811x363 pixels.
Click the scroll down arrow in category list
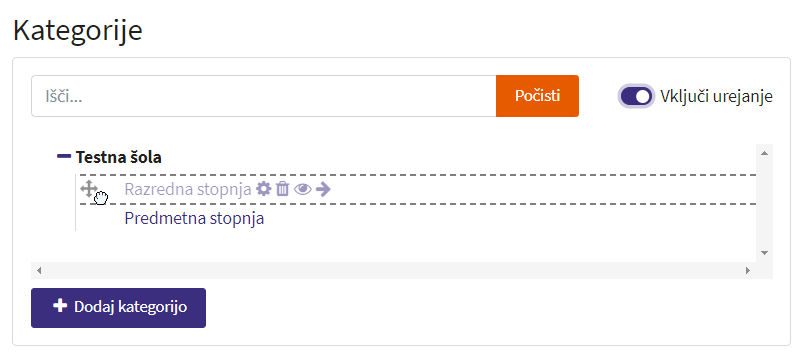coord(764,253)
